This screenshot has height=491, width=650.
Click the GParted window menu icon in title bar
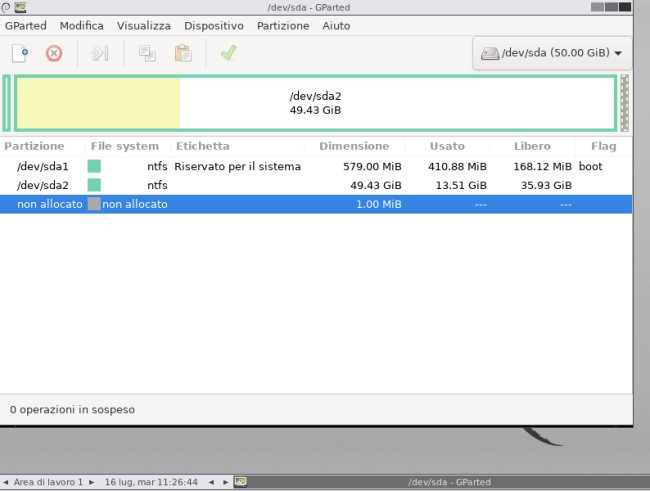tap(8, 8)
